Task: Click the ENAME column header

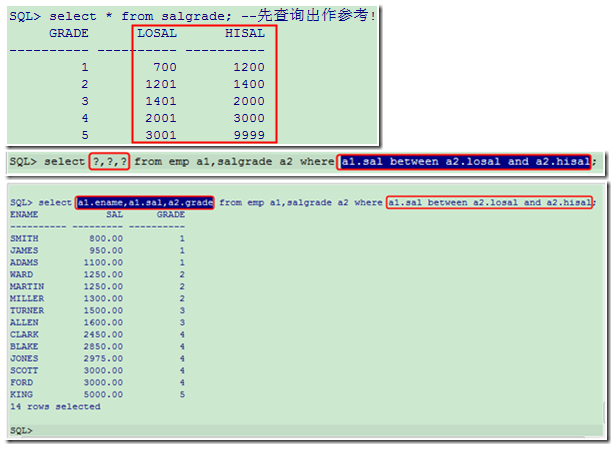Action: pyautogui.click(x=23, y=214)
